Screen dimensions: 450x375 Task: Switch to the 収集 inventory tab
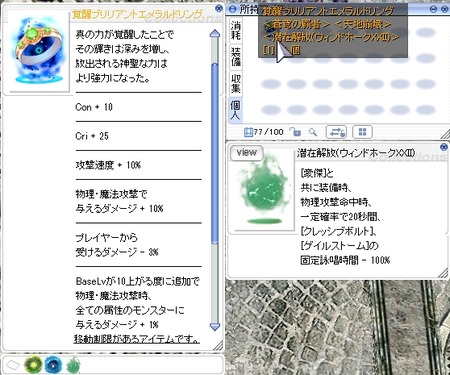coord(236,83)
